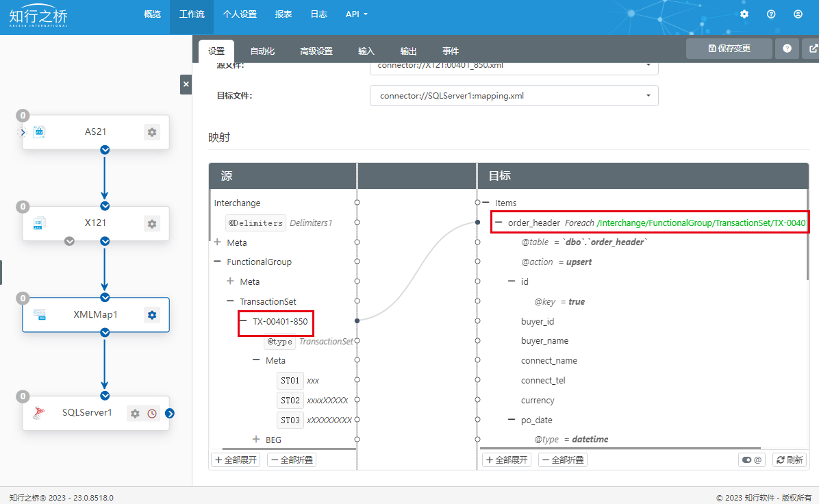Expand the BEG node
819x504 pixels.
click(257, 439)
